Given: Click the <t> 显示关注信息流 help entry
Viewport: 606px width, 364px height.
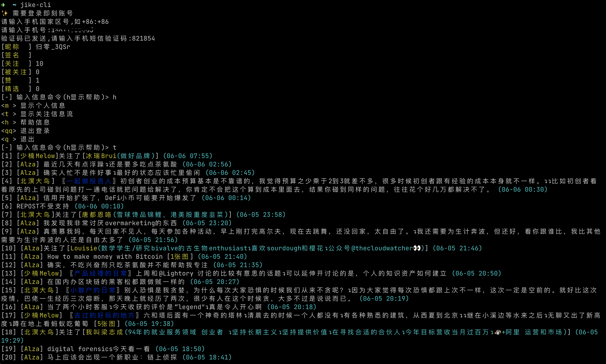Looking at the screenshot, I should pos(37,114).
